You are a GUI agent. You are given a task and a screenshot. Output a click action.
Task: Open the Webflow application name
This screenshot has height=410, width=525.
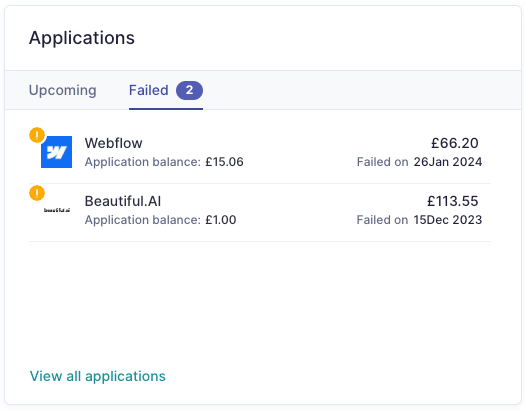pyautogui.click(x=114, y=143)
